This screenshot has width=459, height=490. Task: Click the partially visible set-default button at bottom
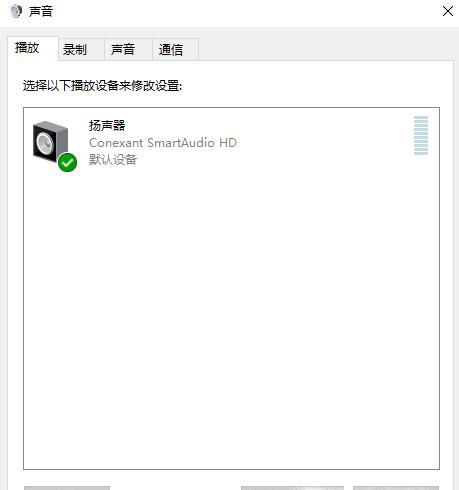292,488
